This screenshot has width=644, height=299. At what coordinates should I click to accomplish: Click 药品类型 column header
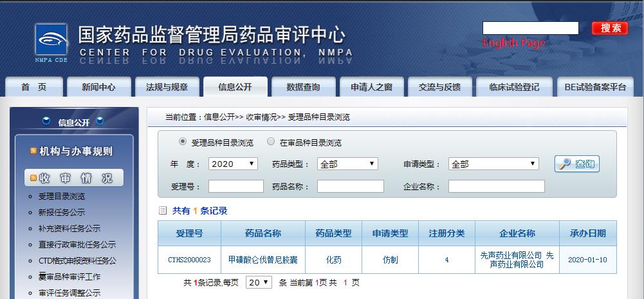(x=333, y=233)
